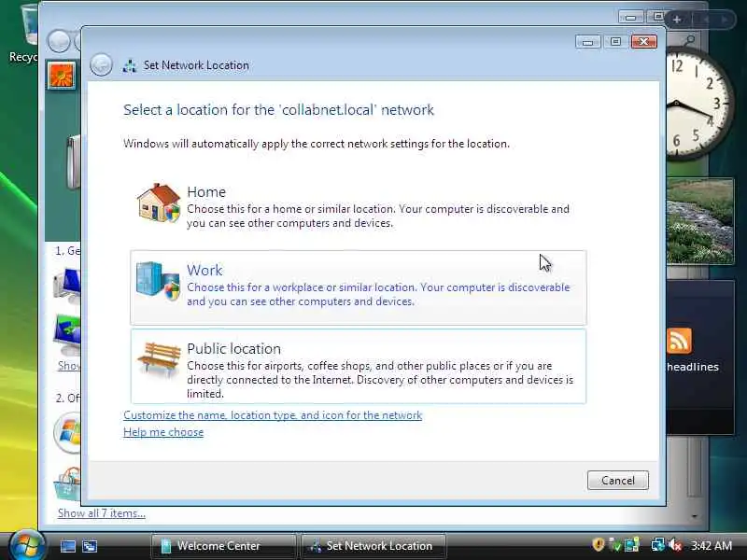The height and width of the screenshot is (560, 747).
Task: Click the search magnifier in Welcome Center
Action: coord(689,40)
